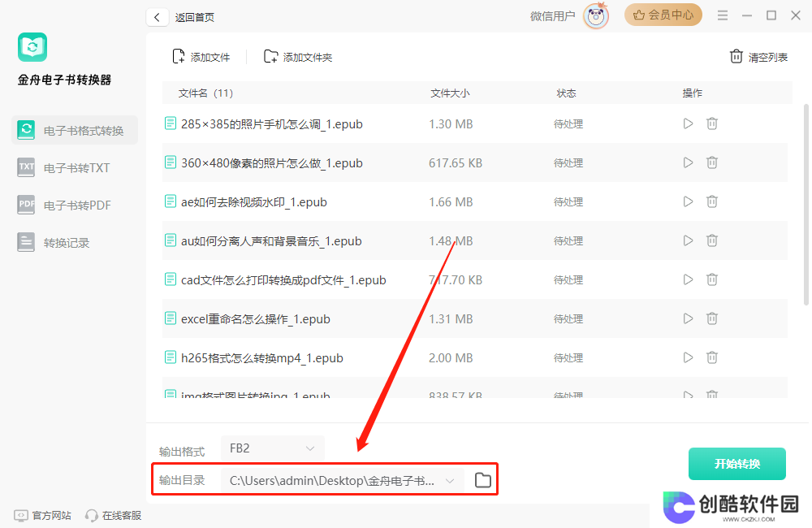812x528 pixels.
Task: Open the 官方网站 official website link
Action: click(x=42, y=516)
